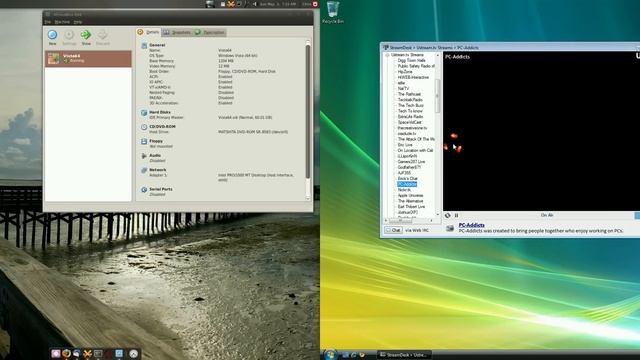Open the General heading link
Screen dimensions: 640x360
157,45
